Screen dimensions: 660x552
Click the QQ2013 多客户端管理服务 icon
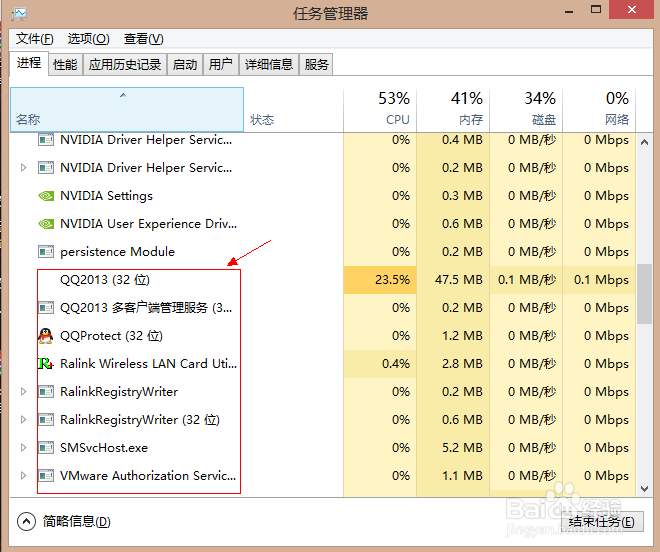46,308
